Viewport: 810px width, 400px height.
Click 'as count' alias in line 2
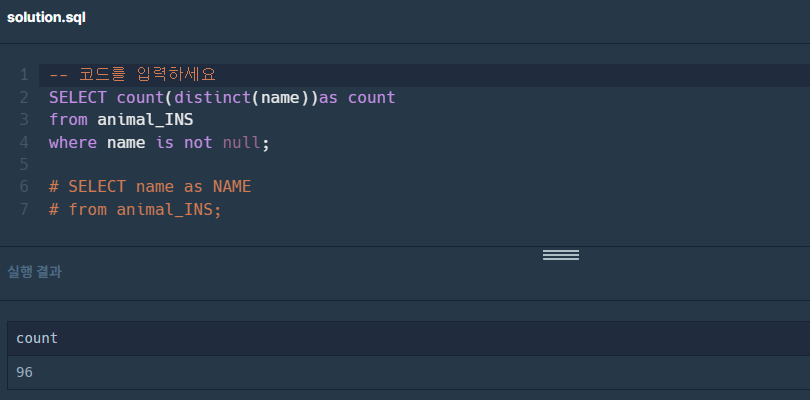(x=357, y=97)
